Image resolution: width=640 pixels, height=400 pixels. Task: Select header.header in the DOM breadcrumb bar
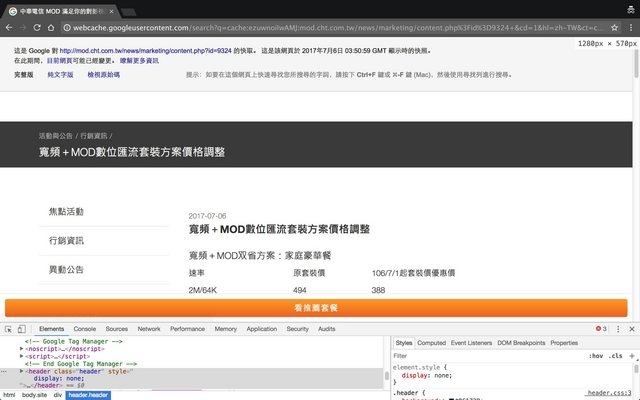click(x=88, y=395)
